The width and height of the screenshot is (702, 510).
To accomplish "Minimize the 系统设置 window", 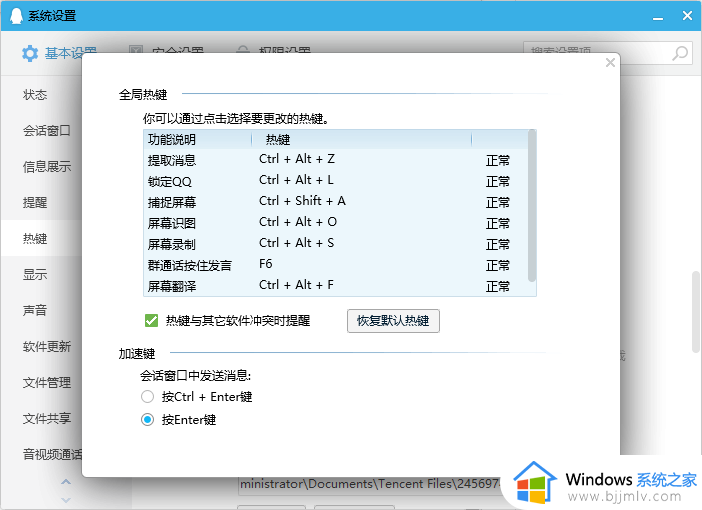I will (x=658, y=18).
